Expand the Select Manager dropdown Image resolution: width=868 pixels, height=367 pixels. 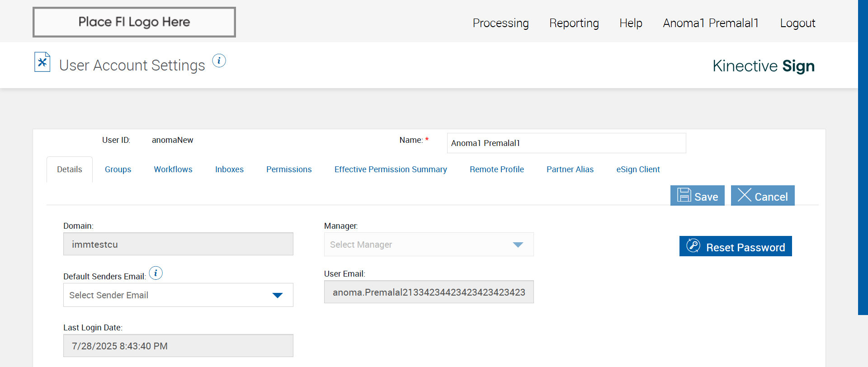[x=429, y=245]
